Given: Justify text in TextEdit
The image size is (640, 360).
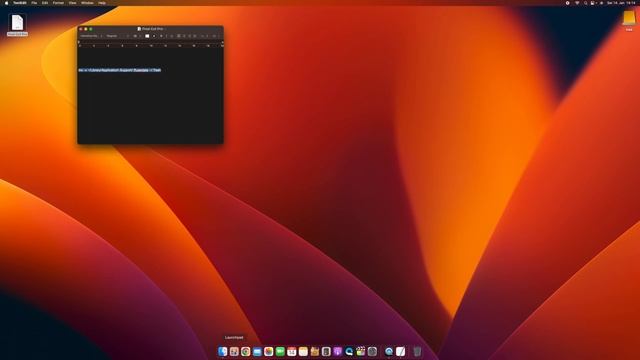Looking at the screenshot, I should 195,36.
